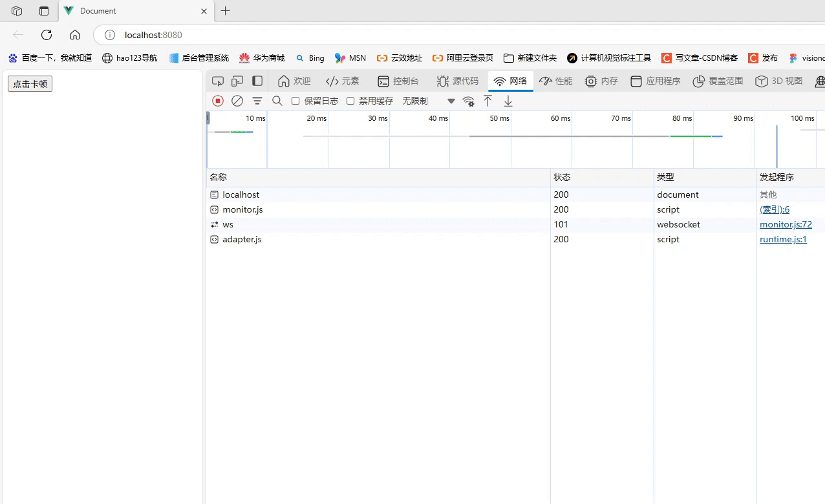Open the 计算机视觉标注工具 bookmark
Viewport: 825px width, 504px height.
click(x=609, y=58)
